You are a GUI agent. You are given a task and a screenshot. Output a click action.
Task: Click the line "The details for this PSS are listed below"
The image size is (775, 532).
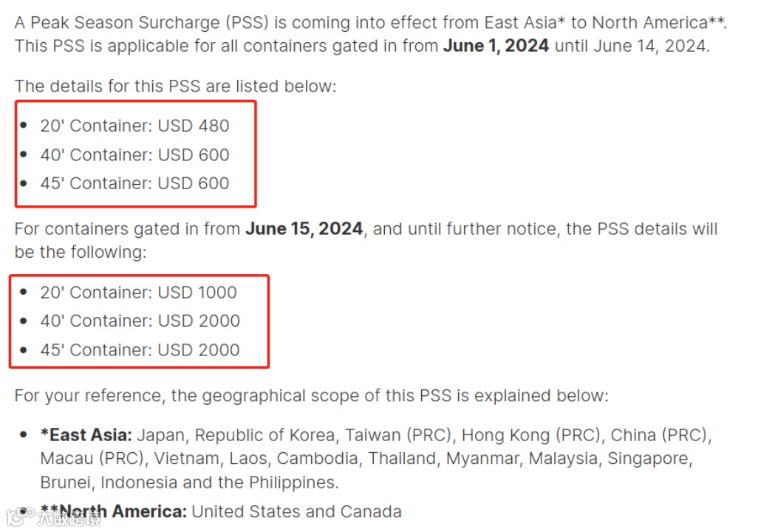174,86
